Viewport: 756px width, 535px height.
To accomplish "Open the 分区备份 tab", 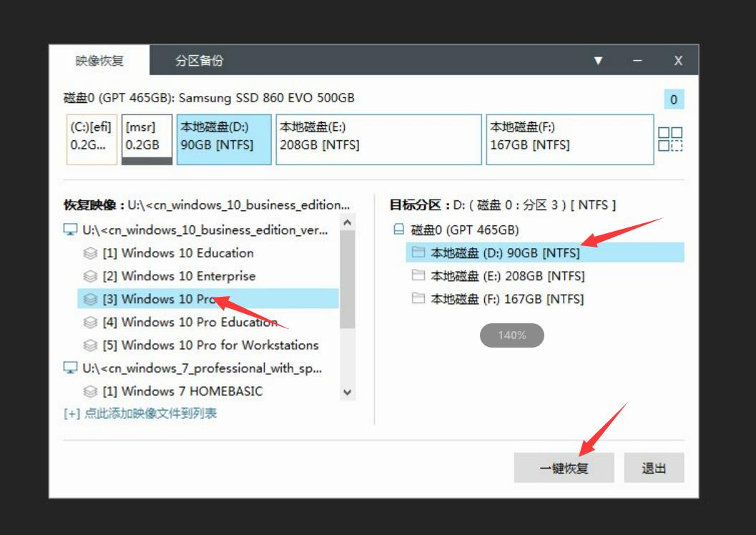I will pos(199,61).
